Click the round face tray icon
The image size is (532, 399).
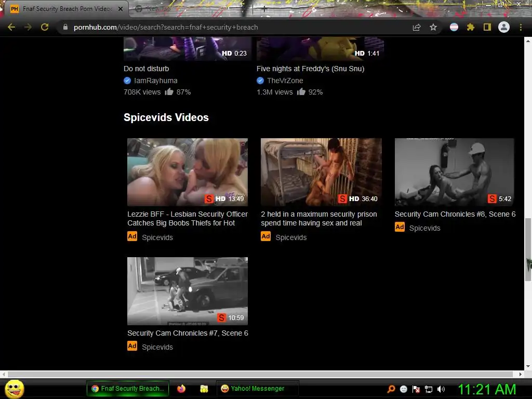403,389
